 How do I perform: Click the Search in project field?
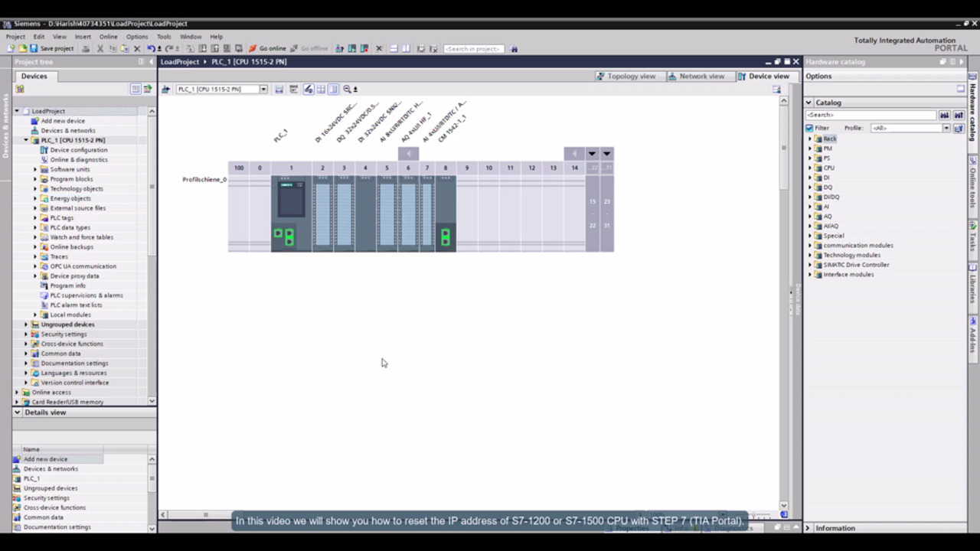coord(472,49)
